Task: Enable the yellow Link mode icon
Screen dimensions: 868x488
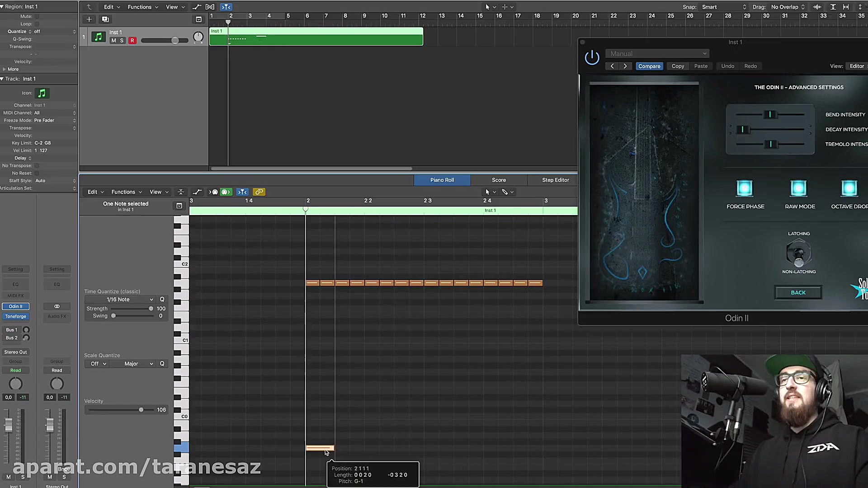Action: [x=259, y=192]
